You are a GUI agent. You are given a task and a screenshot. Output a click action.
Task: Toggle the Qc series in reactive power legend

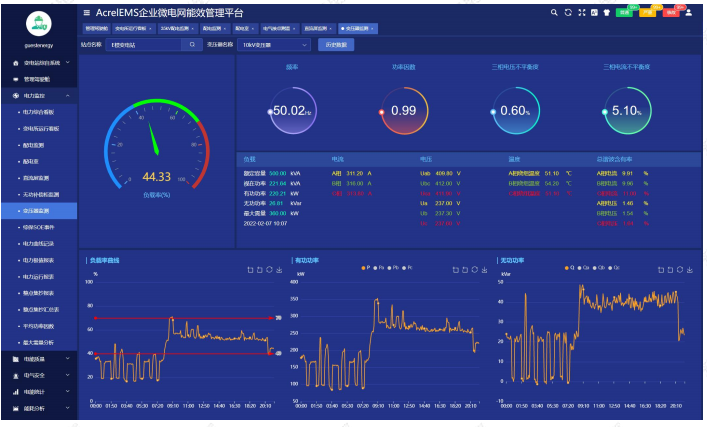click(614, 268)
